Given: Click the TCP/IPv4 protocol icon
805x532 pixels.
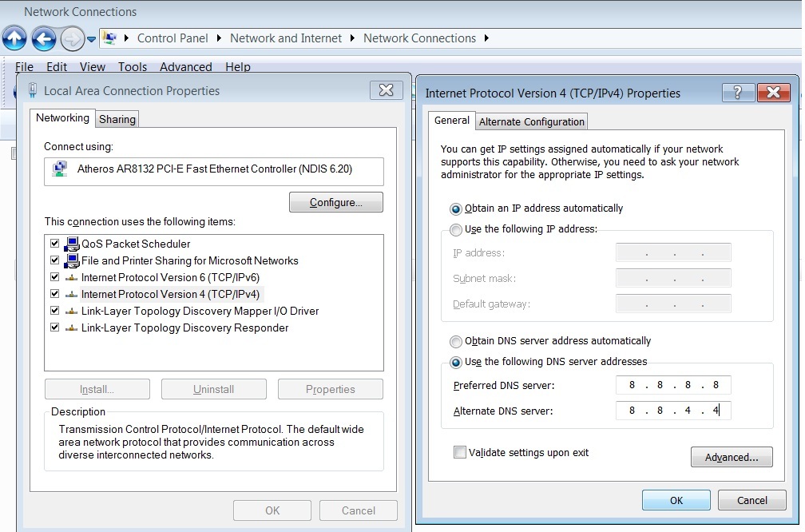Looking at the screenshot, I should click(71, 295).
